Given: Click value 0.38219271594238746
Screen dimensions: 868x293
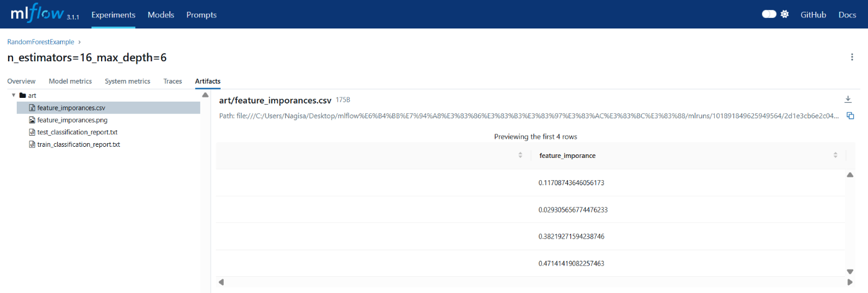Looking at the screenshot, I should tap(572, 237).
